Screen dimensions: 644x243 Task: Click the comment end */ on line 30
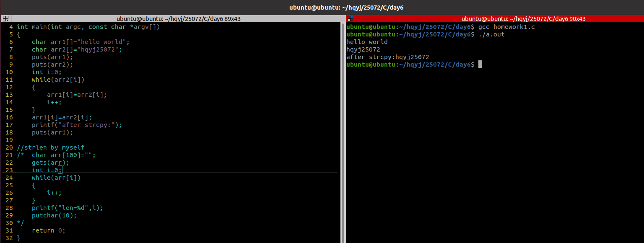coord(21,223)
